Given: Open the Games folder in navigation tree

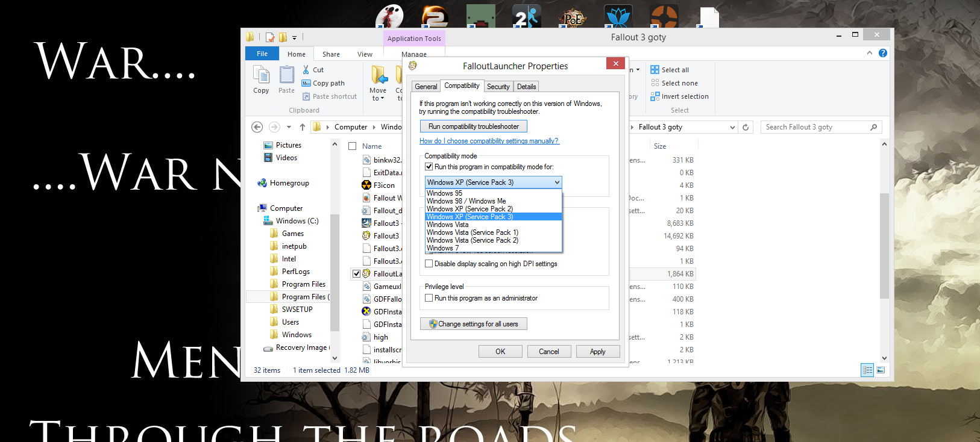Looking at the screenshot, I should [x=292, y=234].
